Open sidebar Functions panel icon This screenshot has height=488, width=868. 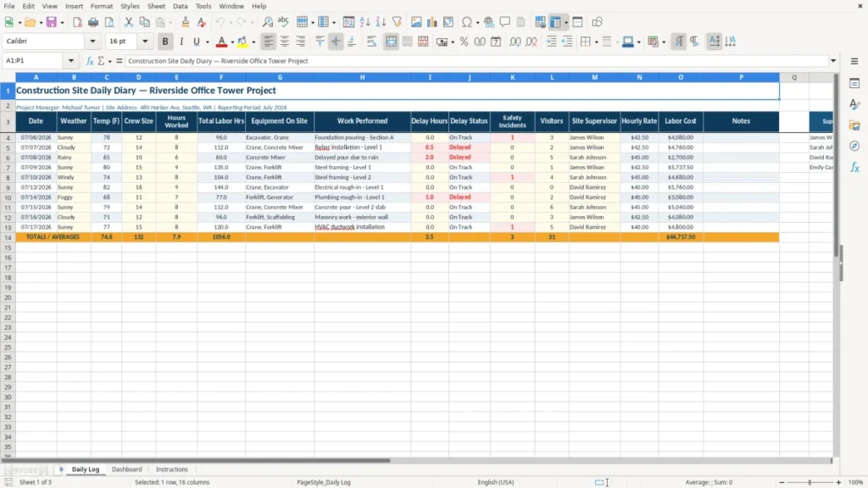854,167
